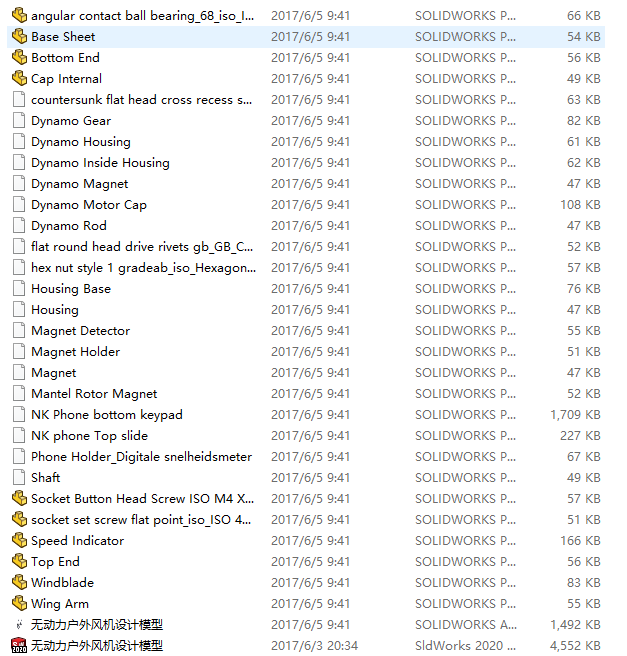Select the Magnet Holder file icon
The height and width of the screenshot is (656, 627).
(19, 351)
